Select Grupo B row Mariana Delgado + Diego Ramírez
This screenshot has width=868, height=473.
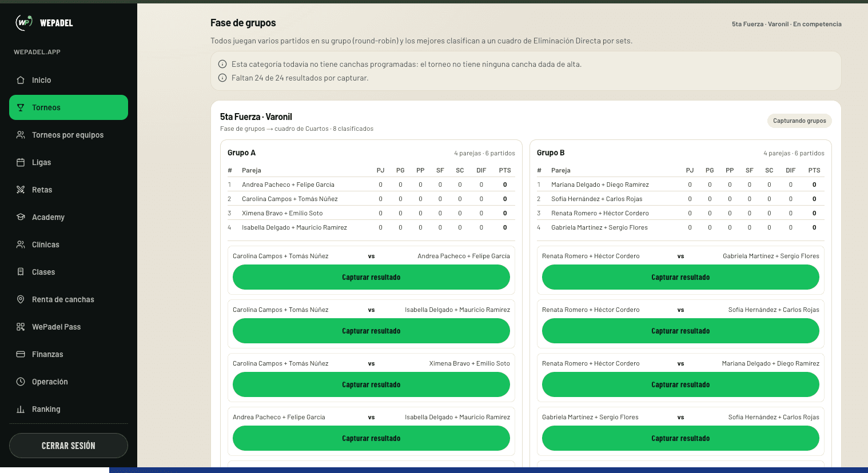coord(680,185)
